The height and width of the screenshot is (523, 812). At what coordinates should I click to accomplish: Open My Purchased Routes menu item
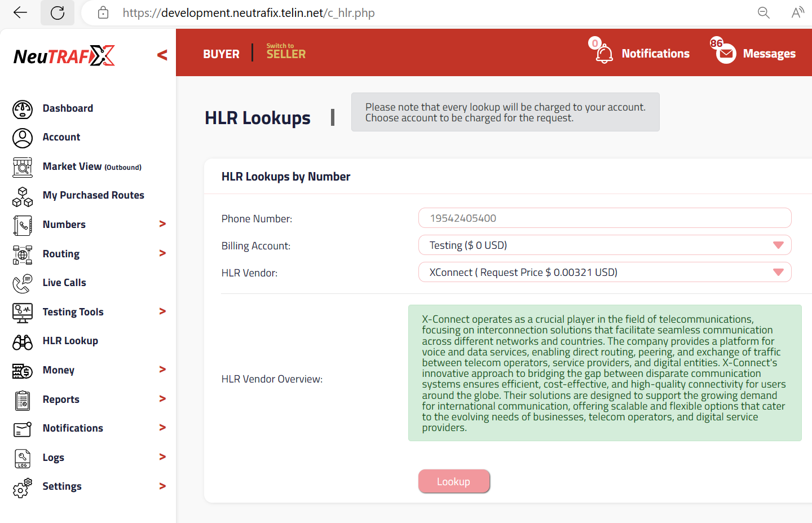click(x=94, y=195)
